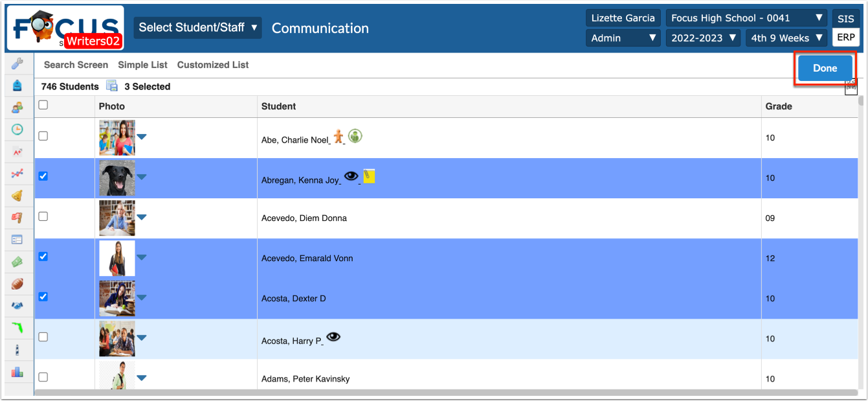Viewport: 868px width, 401px height.
Task: Click gingerbread figure icon next to Abe, Charlie Noel
Action: tap(338, 136)
